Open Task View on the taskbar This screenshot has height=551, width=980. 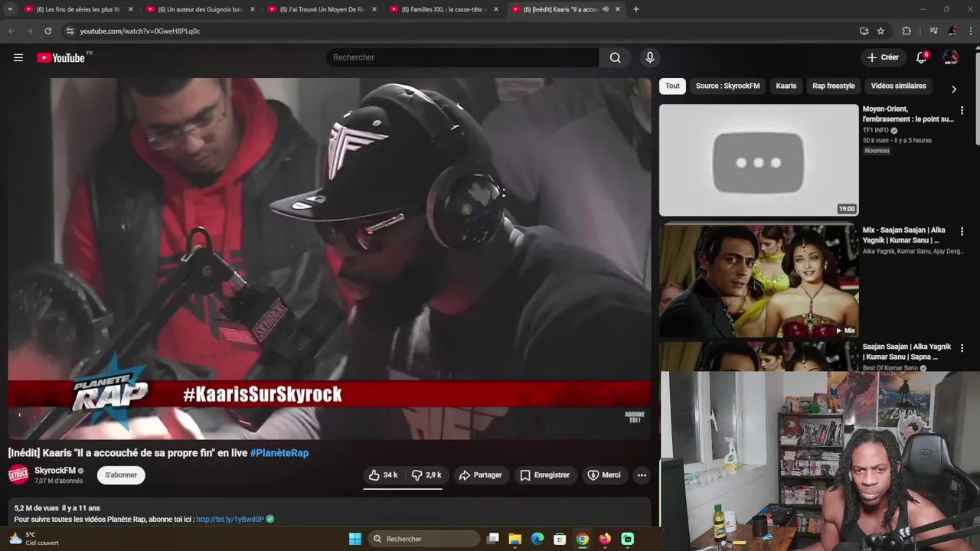click(493, 539)
